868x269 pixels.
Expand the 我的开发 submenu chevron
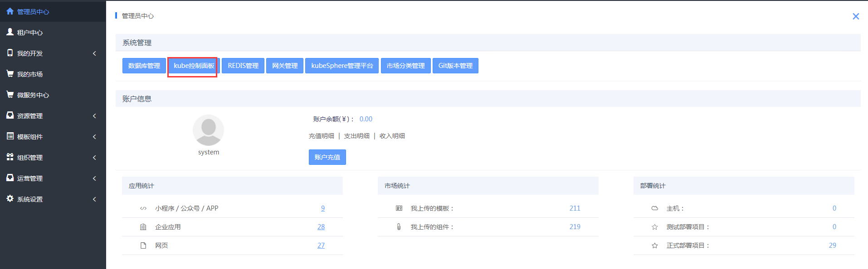(x=94, y=53)
